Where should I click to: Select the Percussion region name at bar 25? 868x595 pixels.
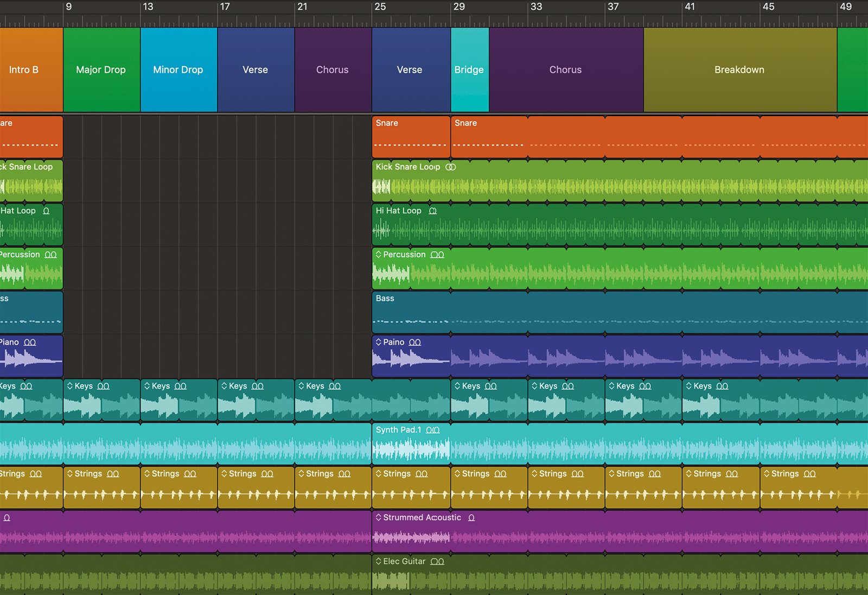(404, 255)
